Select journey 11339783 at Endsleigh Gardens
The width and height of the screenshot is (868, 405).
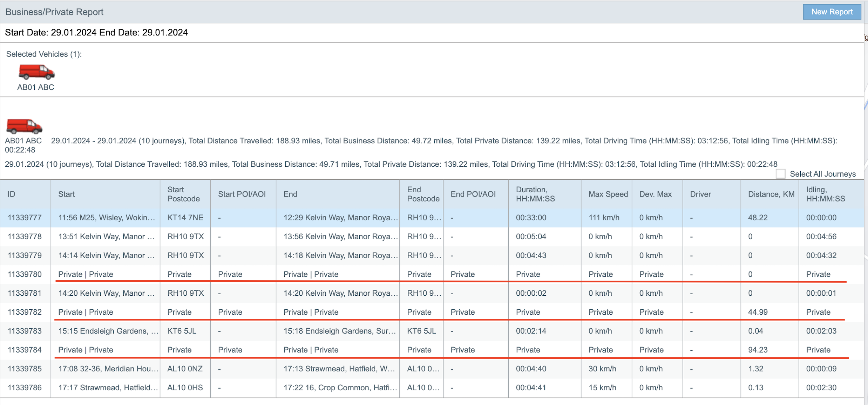click(25, 331)
